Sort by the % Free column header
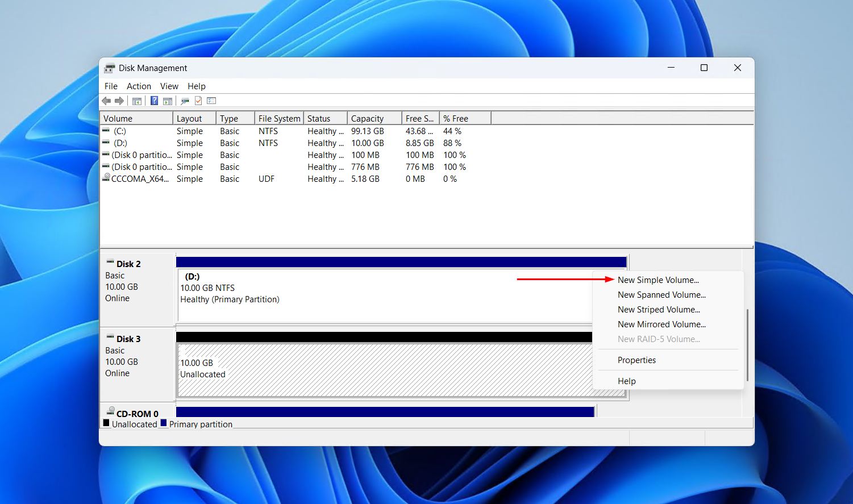Screen dimensions: 853x504 click(465, 118)
